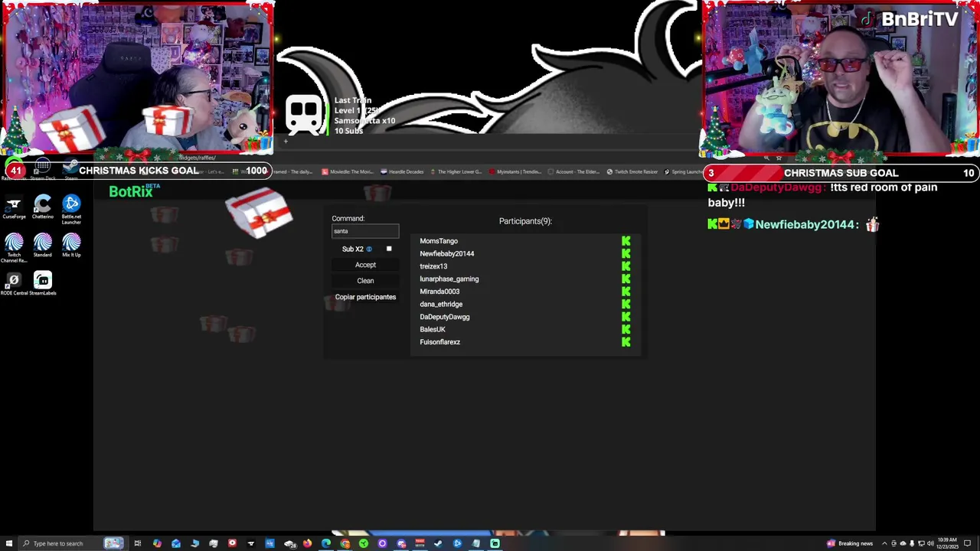Open the Twitch Channel Rewards shortcut
Screen dimensions: 980x551
14,246
